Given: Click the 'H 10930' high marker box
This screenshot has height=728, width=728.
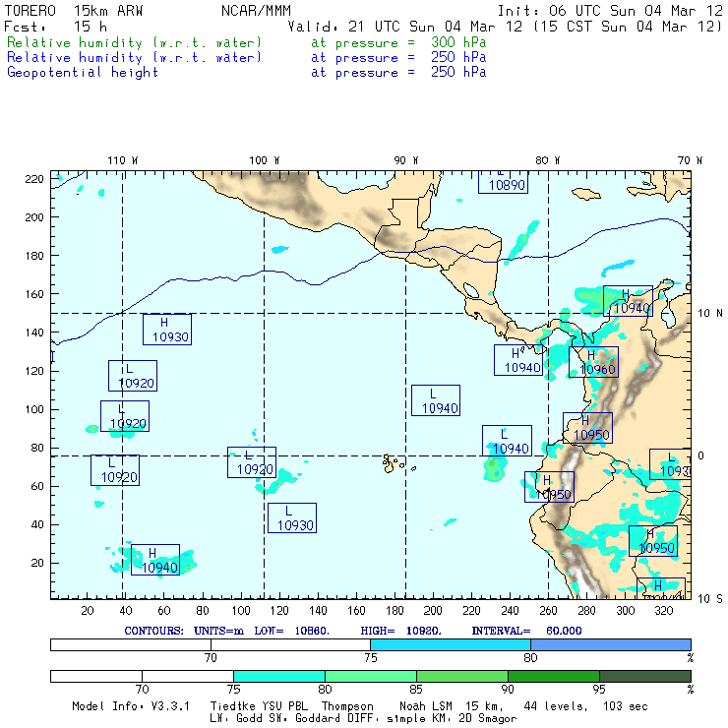Looking at the screenshot, I should coord(167,330).
